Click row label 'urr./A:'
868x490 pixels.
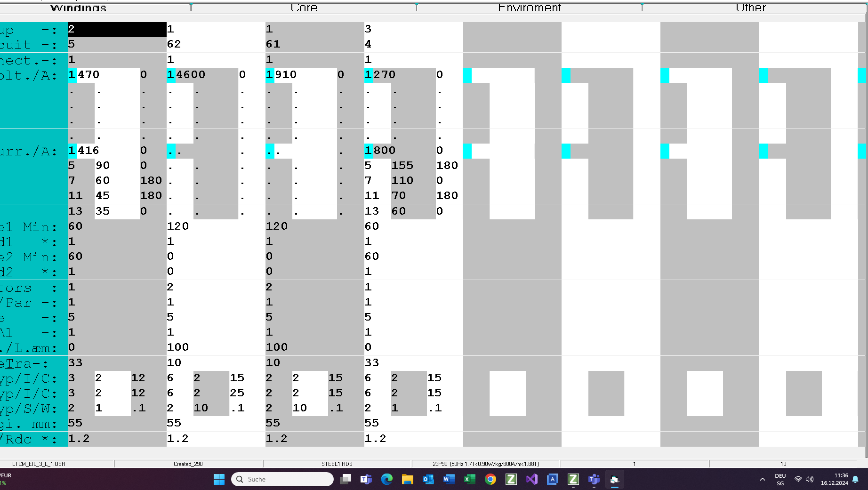[x=29, y=152]
